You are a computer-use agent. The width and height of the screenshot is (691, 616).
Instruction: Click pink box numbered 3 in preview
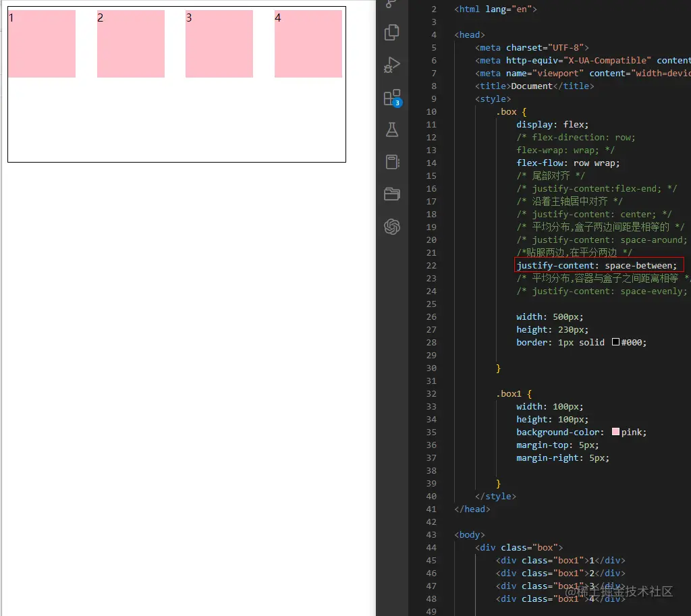click(219, 44)
